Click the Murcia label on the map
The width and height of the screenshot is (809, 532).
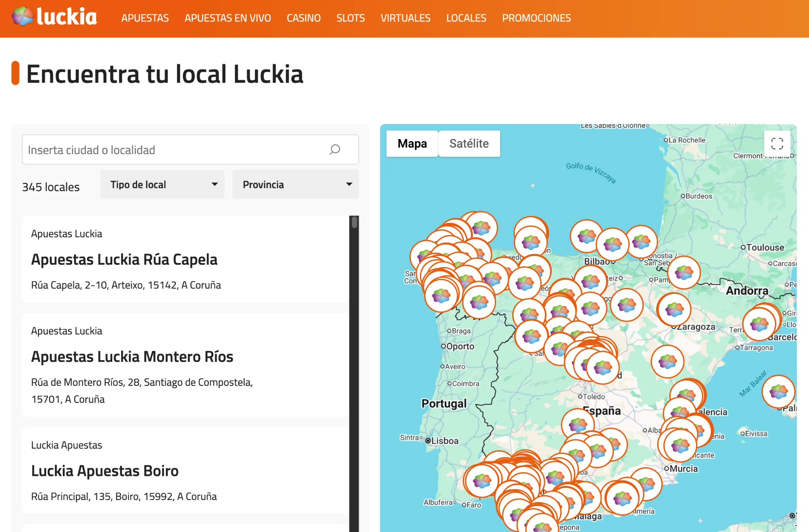point(684,469)
